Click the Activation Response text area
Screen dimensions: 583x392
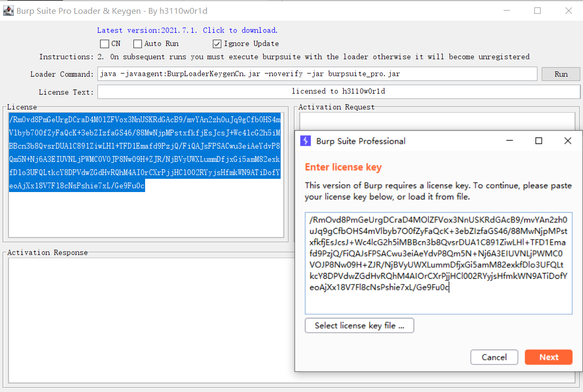(x=151, y=320)
